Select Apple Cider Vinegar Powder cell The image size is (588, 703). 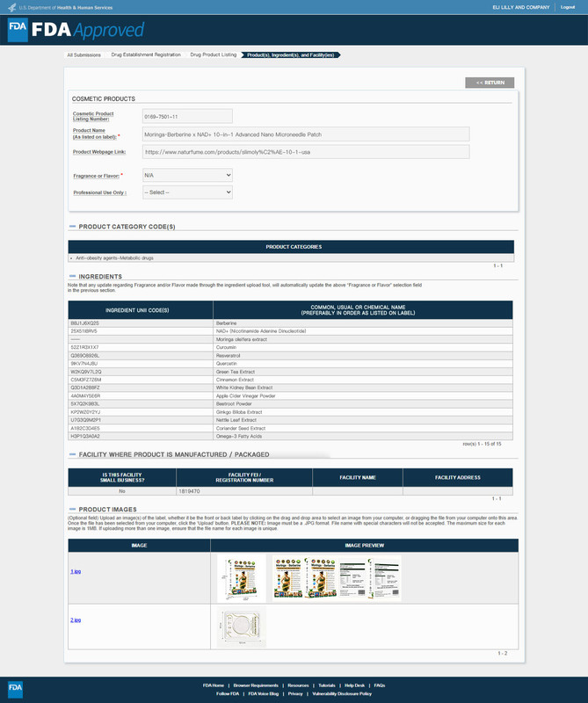coord(363,396)
